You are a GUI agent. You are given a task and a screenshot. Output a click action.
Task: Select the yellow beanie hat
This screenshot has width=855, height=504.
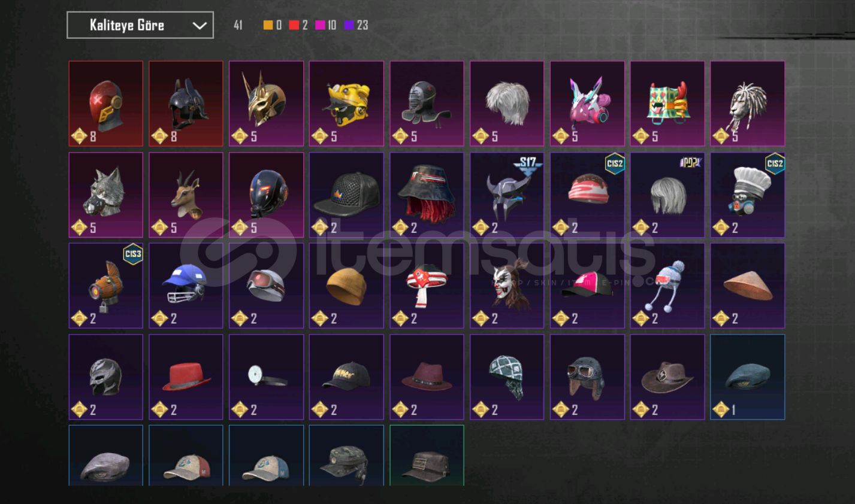click(x=346, y=286)
